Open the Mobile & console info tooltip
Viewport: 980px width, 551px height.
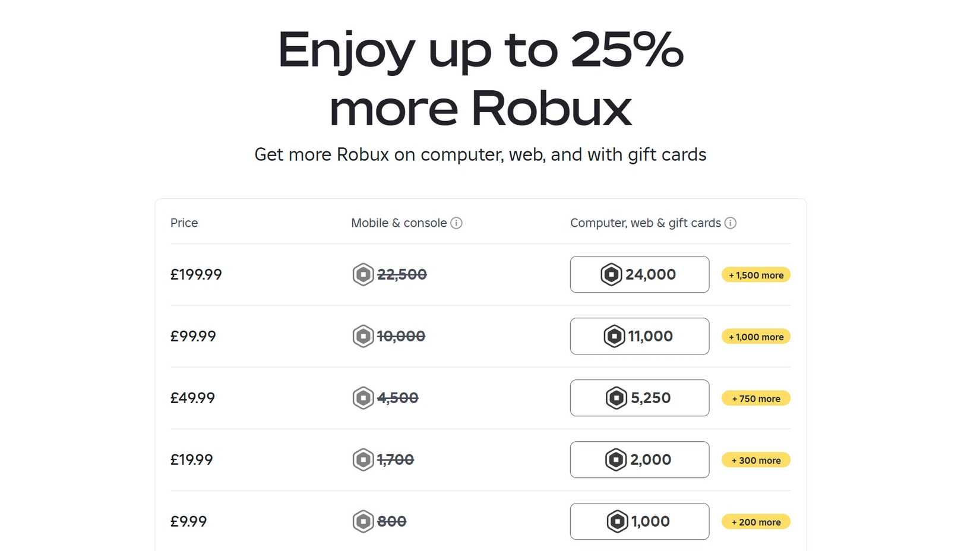(456, 223)
